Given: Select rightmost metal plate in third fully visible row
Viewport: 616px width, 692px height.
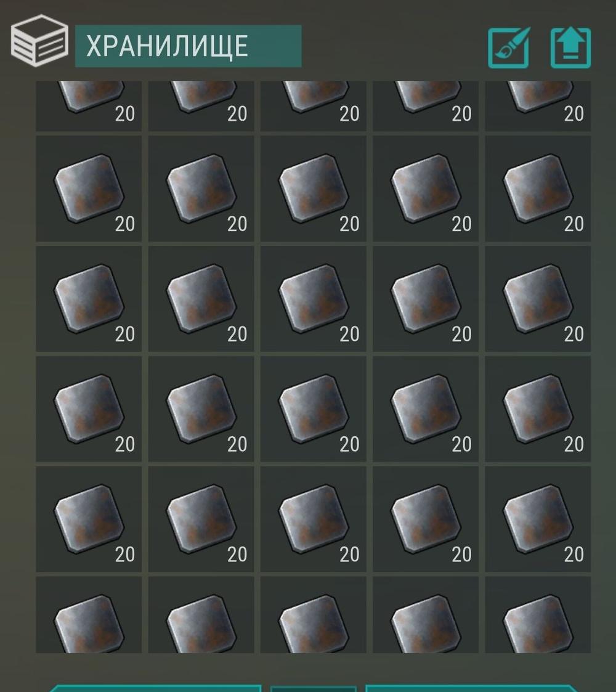Looking at the screenshot, I should pos(538,409).
